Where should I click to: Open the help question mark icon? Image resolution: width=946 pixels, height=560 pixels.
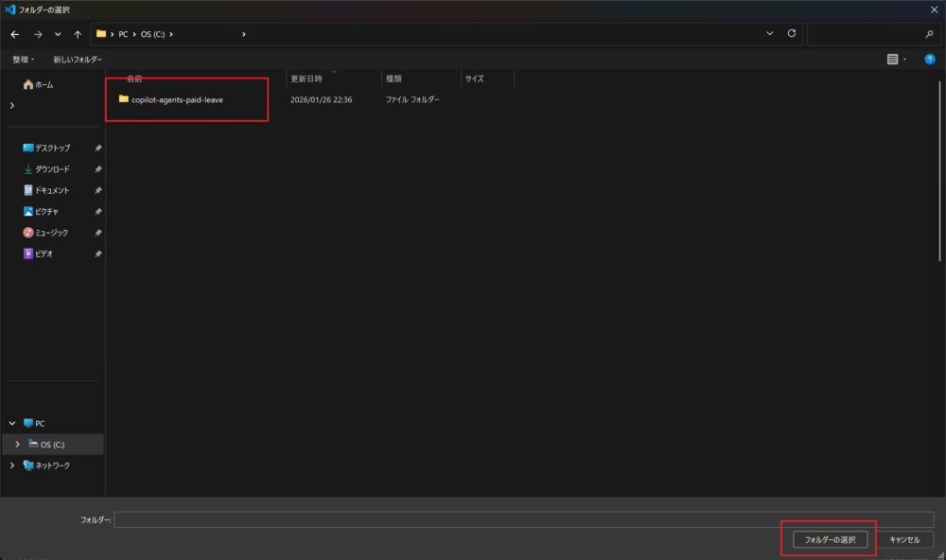coord(929,59)
